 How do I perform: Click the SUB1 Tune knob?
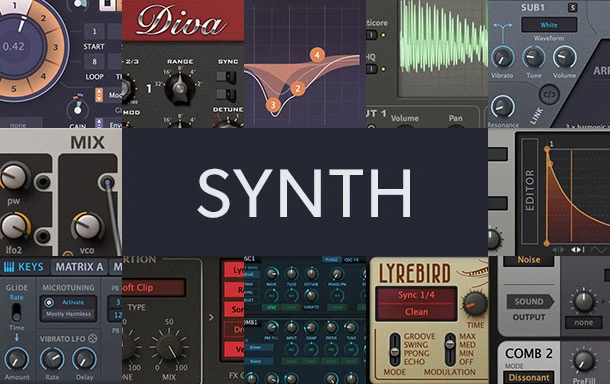coord(533,58)
